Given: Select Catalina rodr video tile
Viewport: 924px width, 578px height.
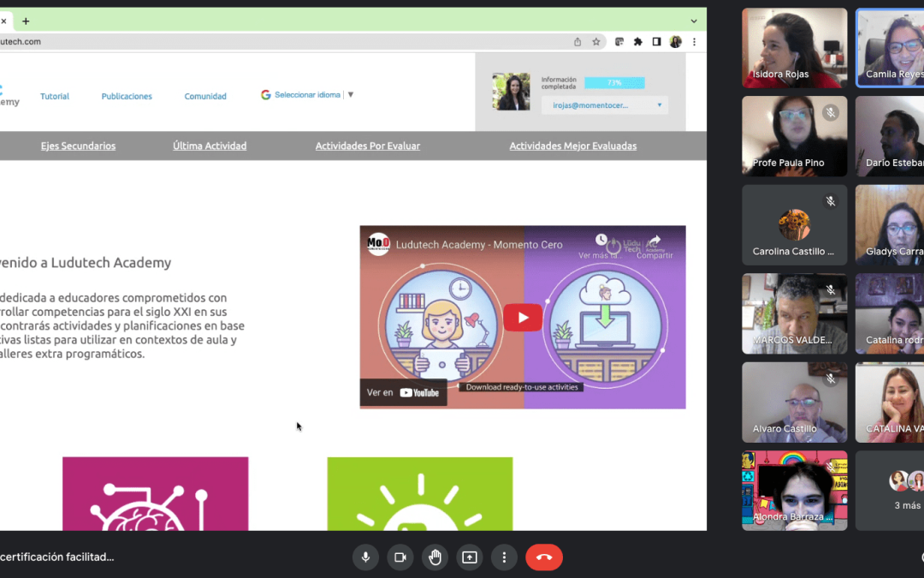Looking at the screenshot, I should pos(890,313).
